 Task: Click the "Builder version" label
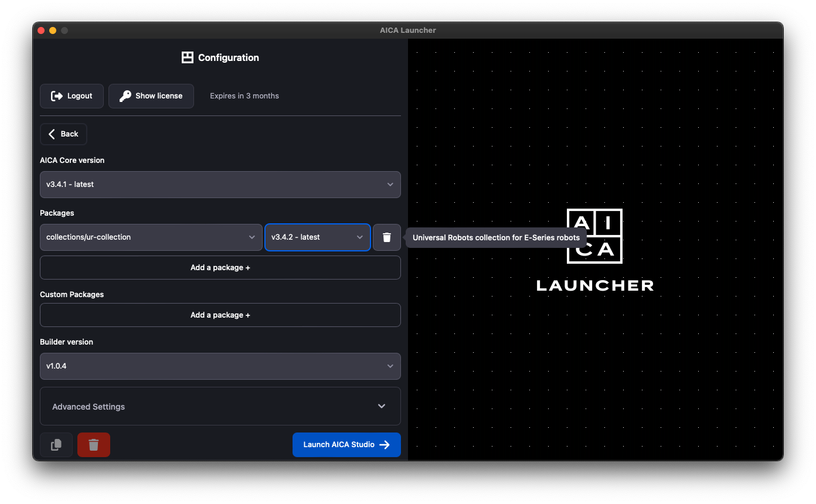tap(66, 342)
